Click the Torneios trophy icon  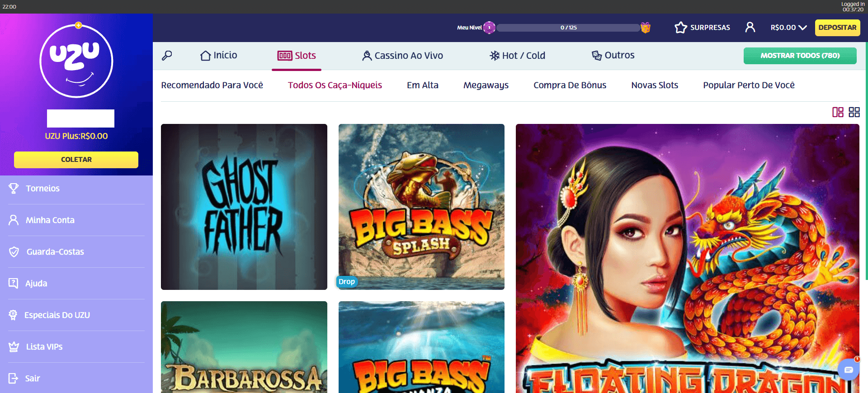point(14,189)
